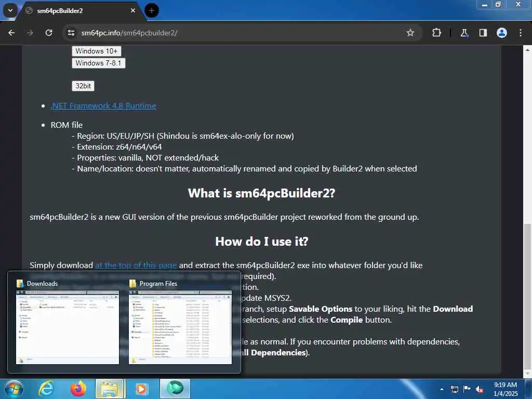Click the browser forward arrow
Screen dimensions: 532x399
click(30, 33)
